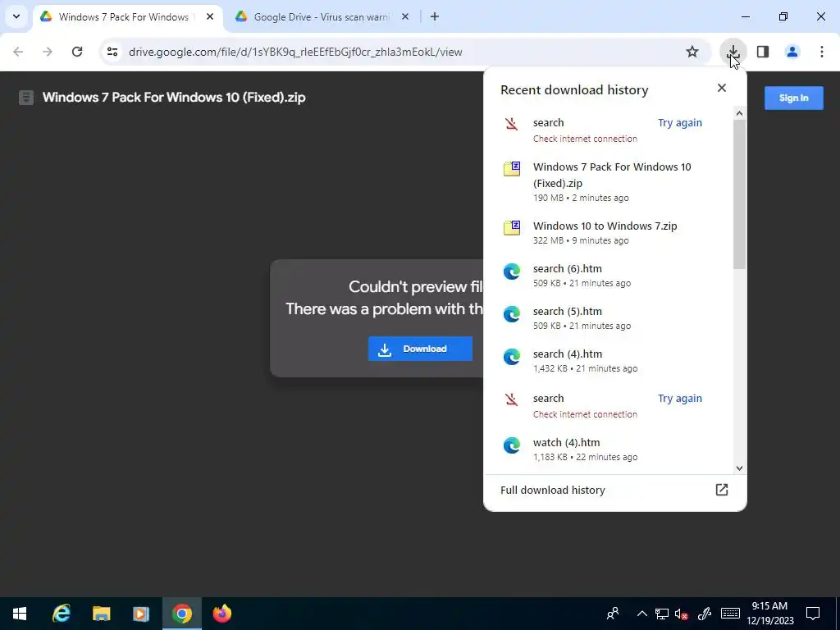Viewport: 840px width, 630px height.
Task: Switch to Google Drive Virus scan warning tab
Action: (x=322, y=17)
